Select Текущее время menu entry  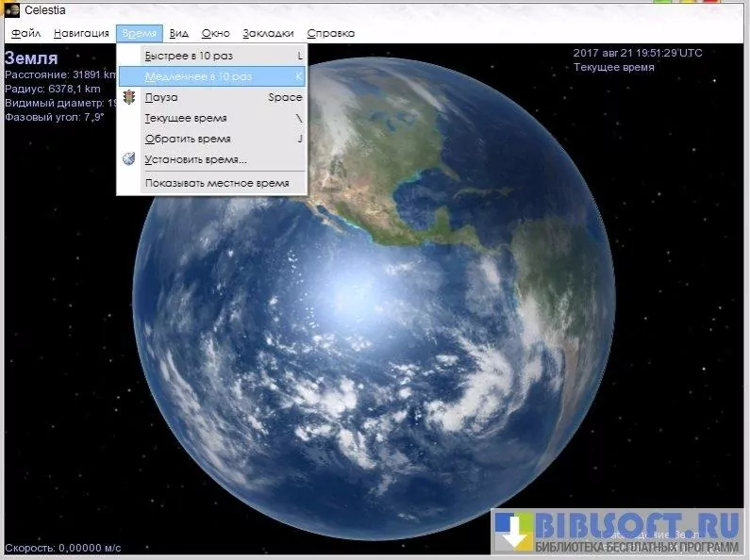point(185,118)
